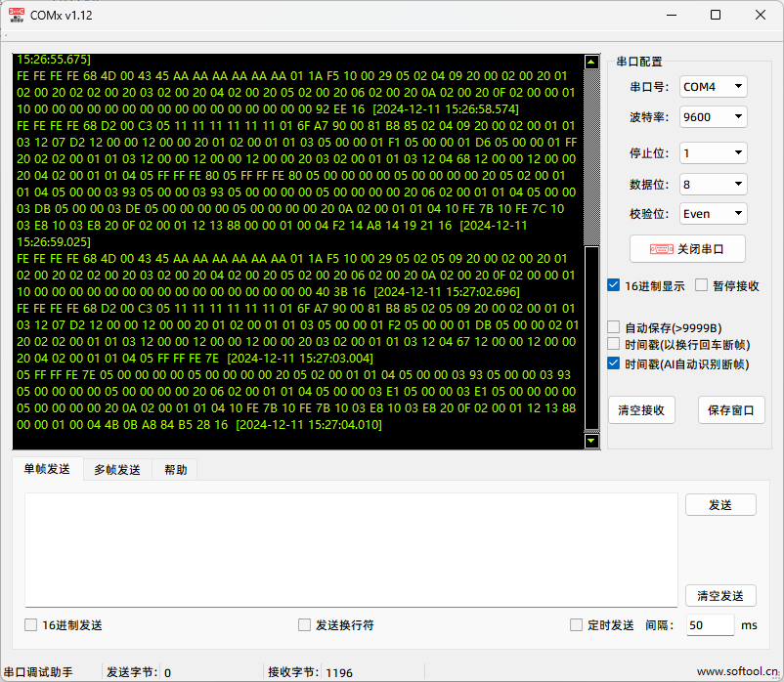The height and width of the screenshot is (682, 784).
Task: Click the down arrow of the receive scrollbar
Action: coord(591,441)
